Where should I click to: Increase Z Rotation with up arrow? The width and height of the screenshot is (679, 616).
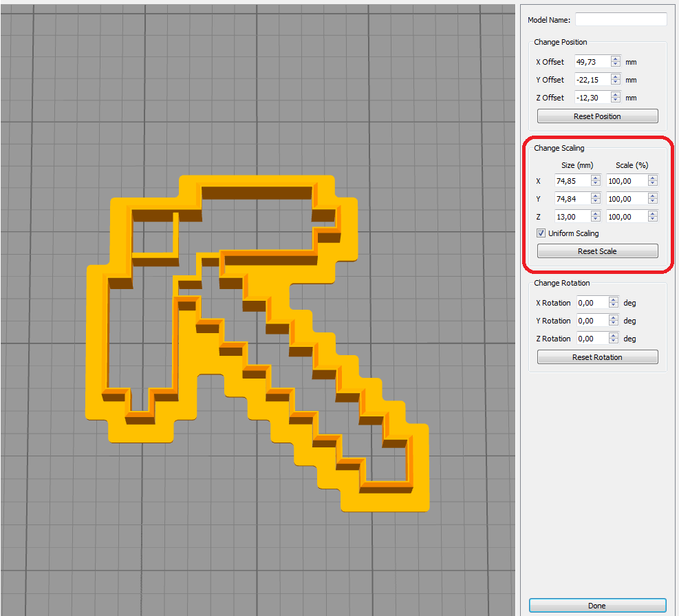pos(613,335)
